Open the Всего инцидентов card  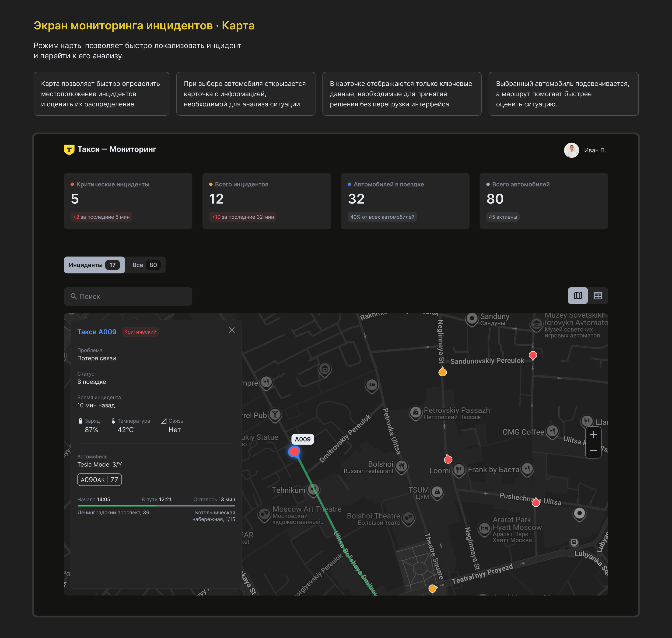coord(267,201)
